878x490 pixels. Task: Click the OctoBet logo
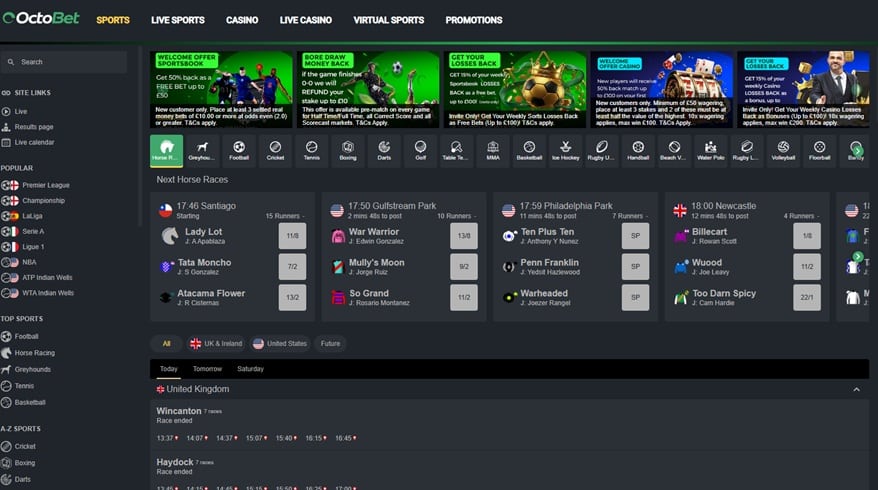pos(41,18)
